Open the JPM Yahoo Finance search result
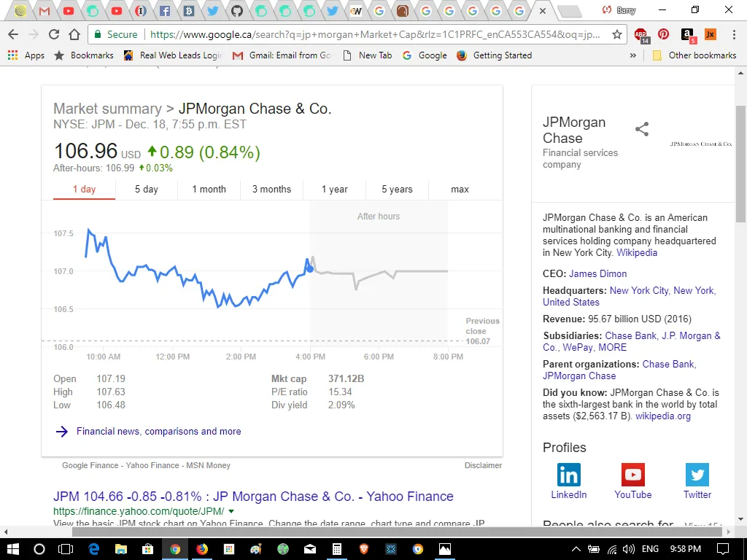The width and height of the screenshot is (747, 560). click(x=253, y=496)
